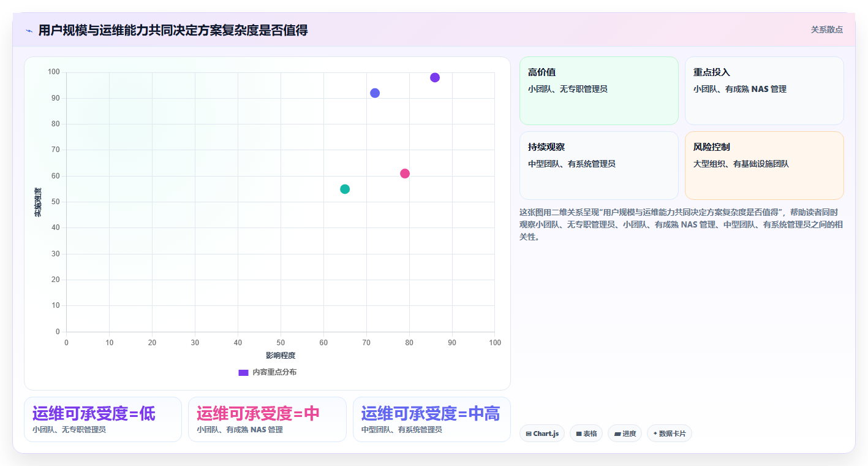Click the 实施难度 y-axis label
Screen dimensions: 868x466
click(x=38, y=202)
